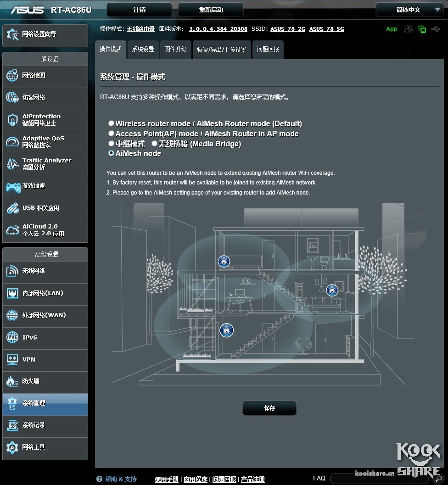Click the 游戏加速 gamepad icon
The width and height of the screenshot is (448, 485).
[x=13, y=187]
